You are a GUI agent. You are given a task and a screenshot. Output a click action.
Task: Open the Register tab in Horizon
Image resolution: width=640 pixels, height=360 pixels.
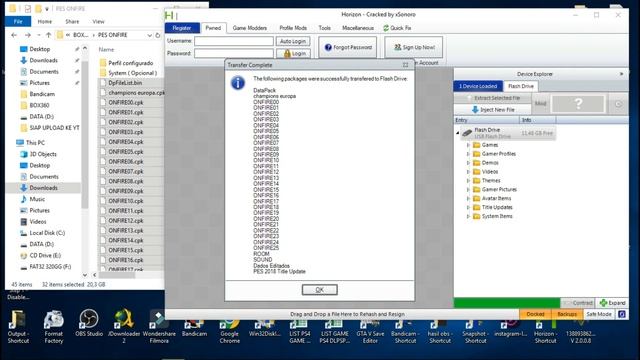182,28
